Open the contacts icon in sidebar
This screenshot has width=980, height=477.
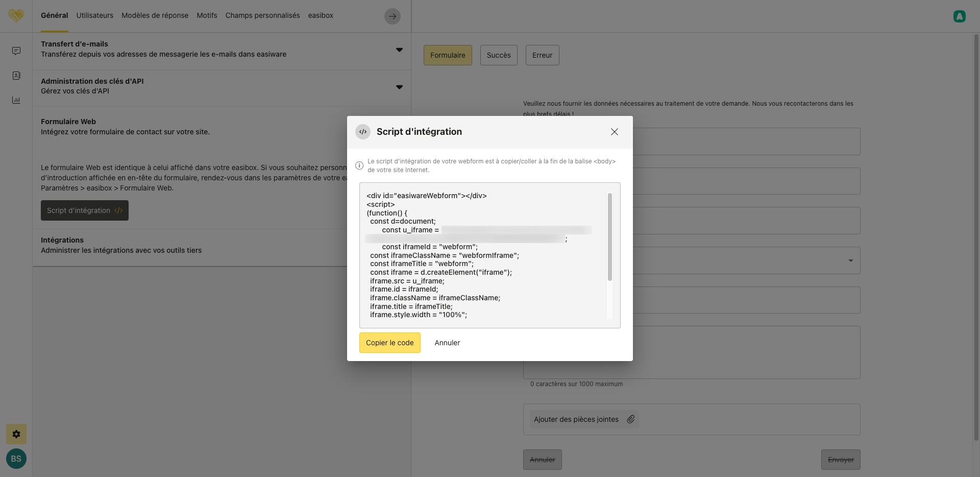tap(16, 76)
